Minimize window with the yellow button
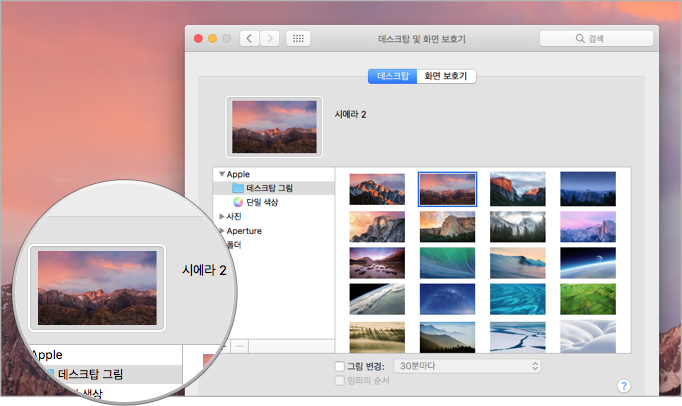682x406 pixels. point(212,38)
